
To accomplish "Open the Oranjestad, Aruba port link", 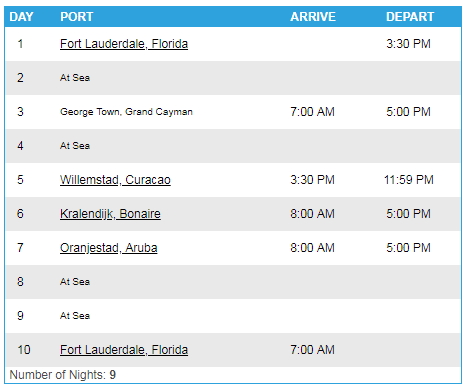I will point(108,248).
